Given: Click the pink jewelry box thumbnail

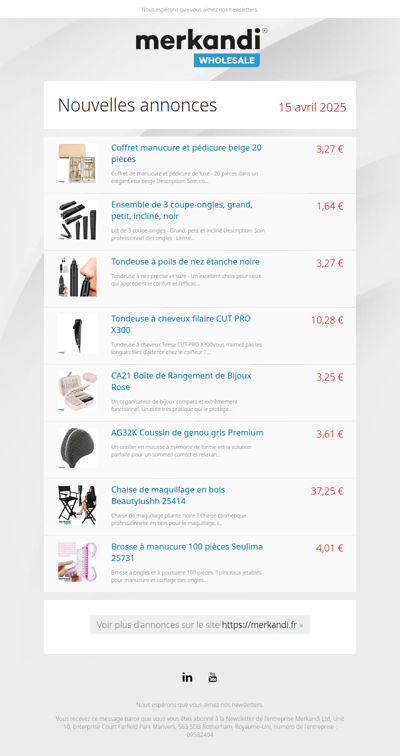Looking at the screenshot, I should pyautogui.click(x=78, y=391).
